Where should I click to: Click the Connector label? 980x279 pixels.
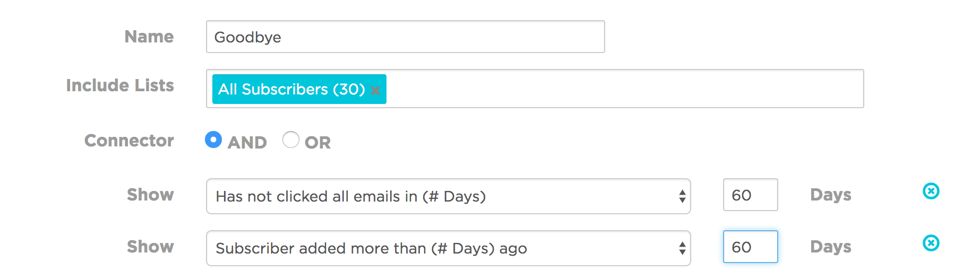(x=129, y=141)
